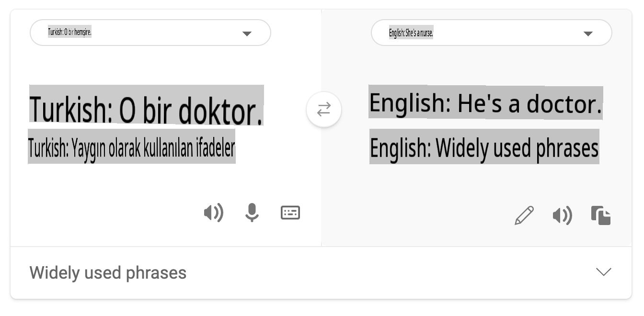Click the middle of the Widely used phrases bar

321,273
